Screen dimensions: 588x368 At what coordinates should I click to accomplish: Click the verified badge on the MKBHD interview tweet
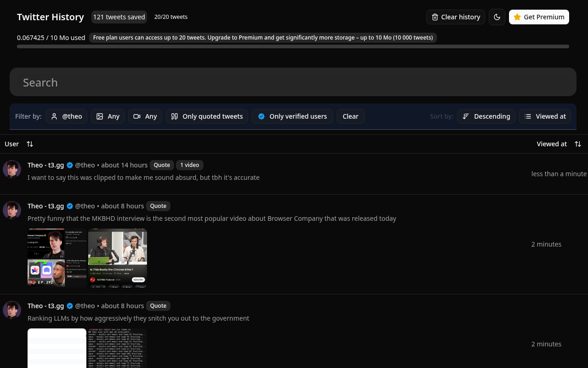click(x=70, y=206)
